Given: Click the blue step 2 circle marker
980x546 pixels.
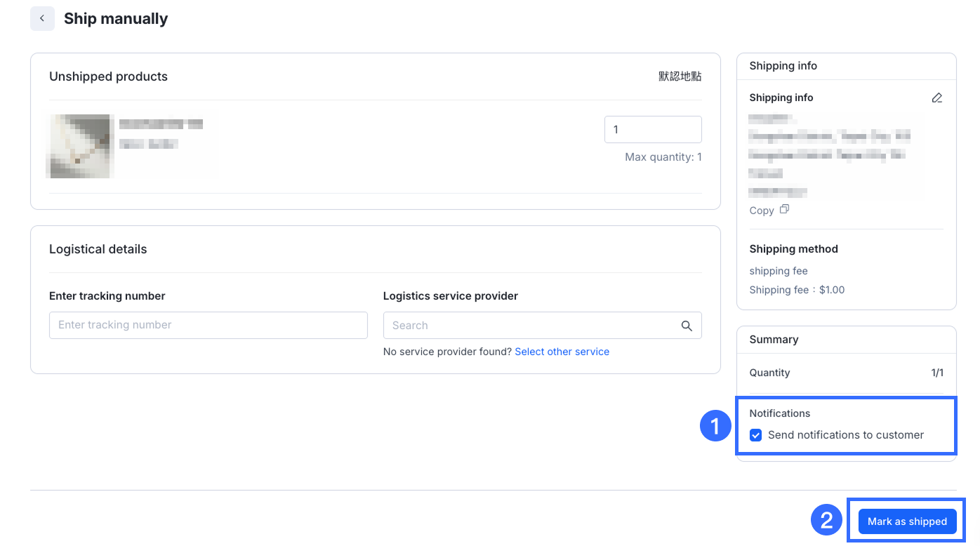Looking at the screenshot, I should (x=826, y=520).
